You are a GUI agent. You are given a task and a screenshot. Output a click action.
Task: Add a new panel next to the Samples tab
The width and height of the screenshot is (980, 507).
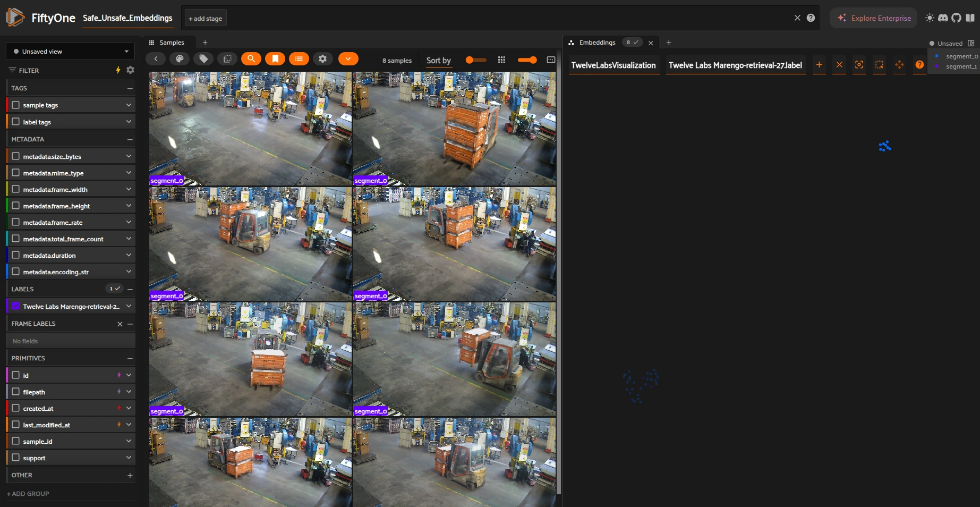(205, 43)
